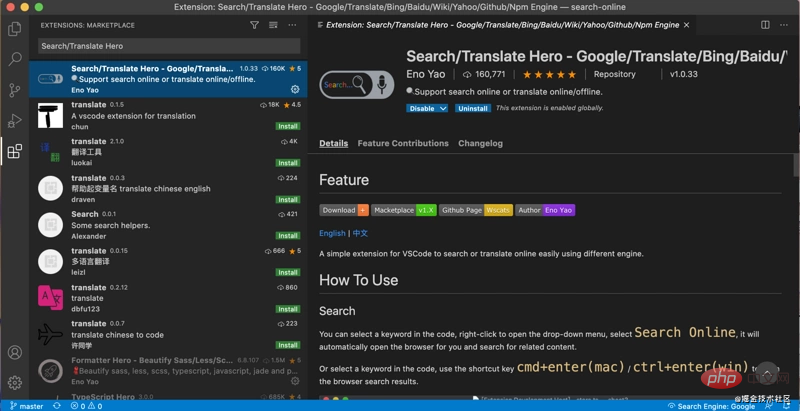Switch to the Details tab
Screen dimensions: 800x411
(334, 143)
